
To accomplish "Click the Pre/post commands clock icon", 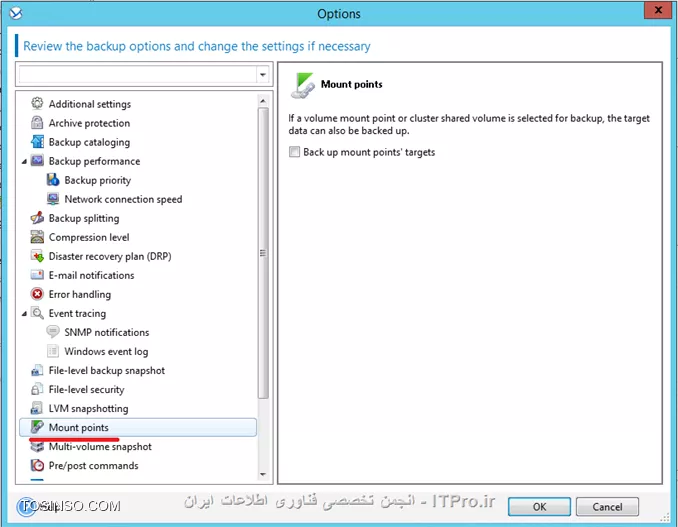I will tap(37, 465).
